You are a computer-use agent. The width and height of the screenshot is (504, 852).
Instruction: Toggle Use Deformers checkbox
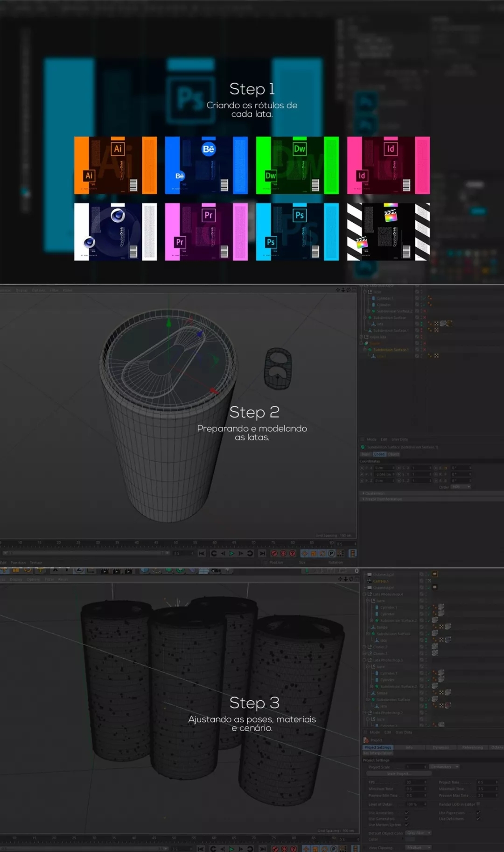[x=478, y=819]
